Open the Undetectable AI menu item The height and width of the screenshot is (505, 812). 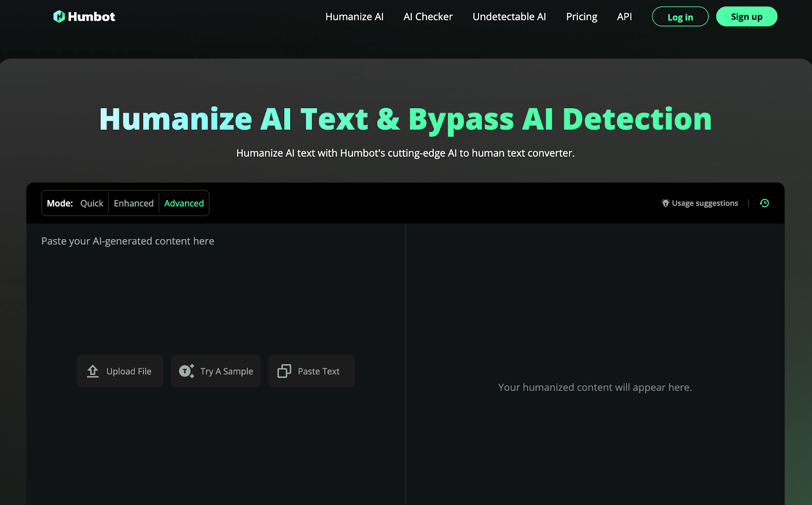click(x=509, y=17)
